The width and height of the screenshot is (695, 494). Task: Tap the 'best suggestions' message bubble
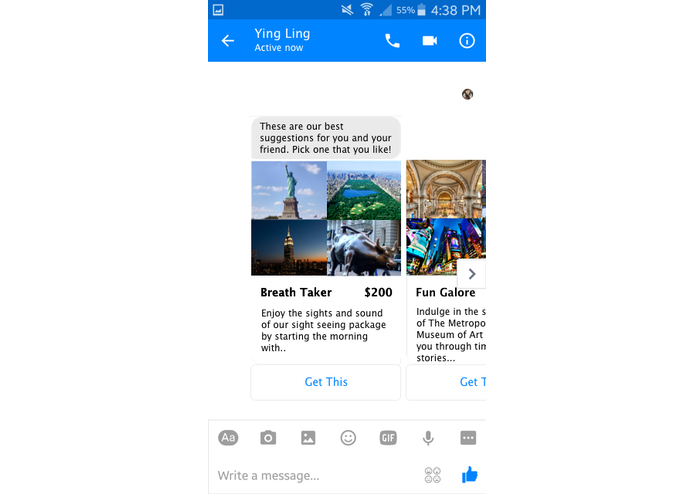point(326,138)
